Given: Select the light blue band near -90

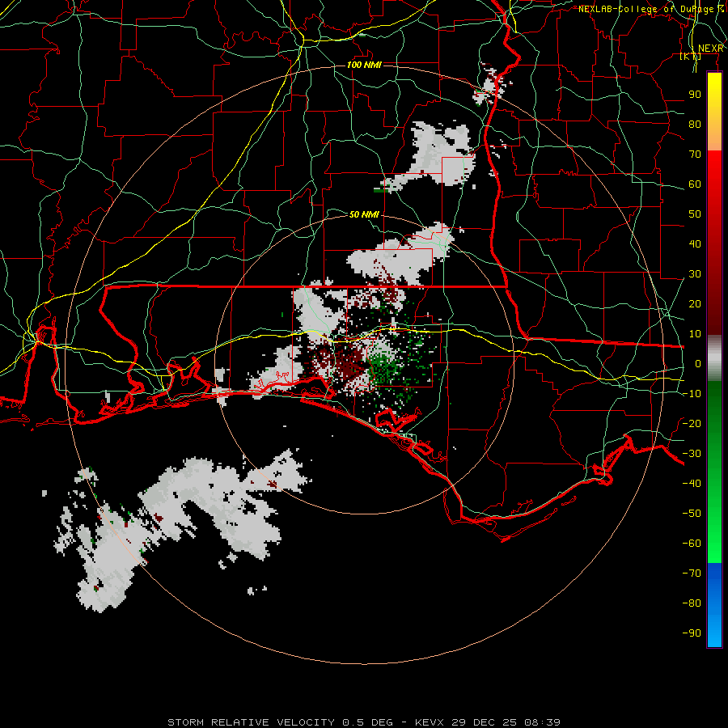Looking at the screenshot, I should 714,632.
